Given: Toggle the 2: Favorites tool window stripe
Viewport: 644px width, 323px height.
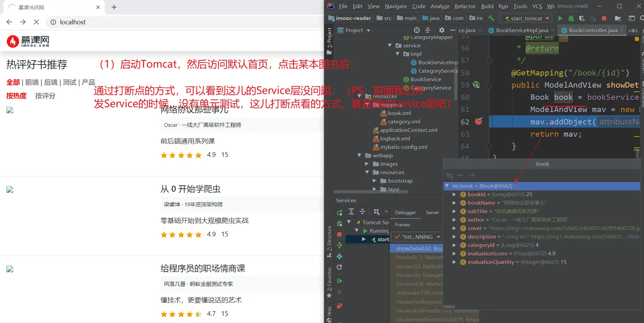Looking at the screenshot, I should pyautogui.click(x=329, y=282).
